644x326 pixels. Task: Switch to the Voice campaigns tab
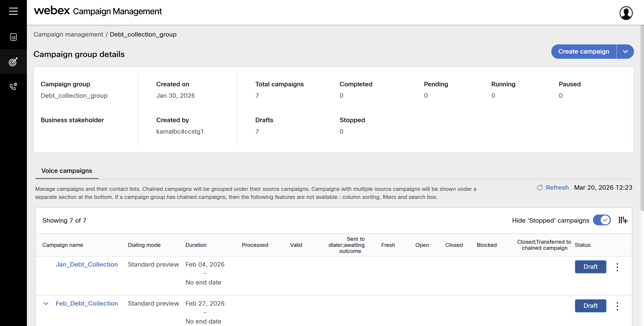[67, 171]
